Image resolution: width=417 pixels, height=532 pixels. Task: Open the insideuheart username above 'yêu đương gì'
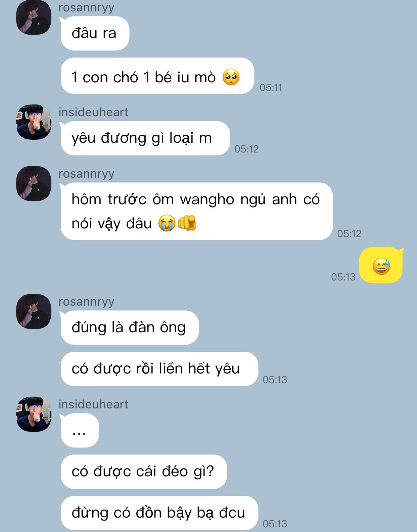pyautogui.click(x=93, y=112)
